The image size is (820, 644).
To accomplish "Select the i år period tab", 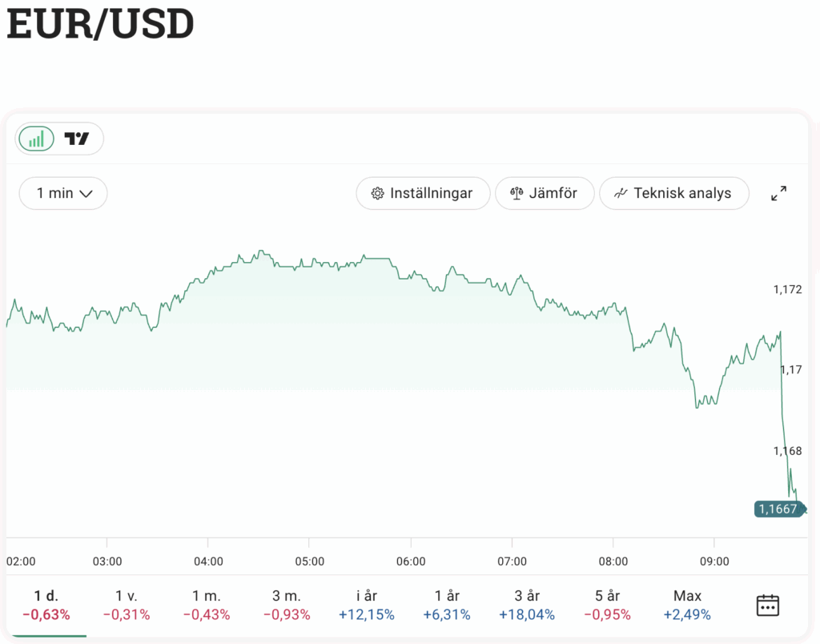I will click(367, 605).
